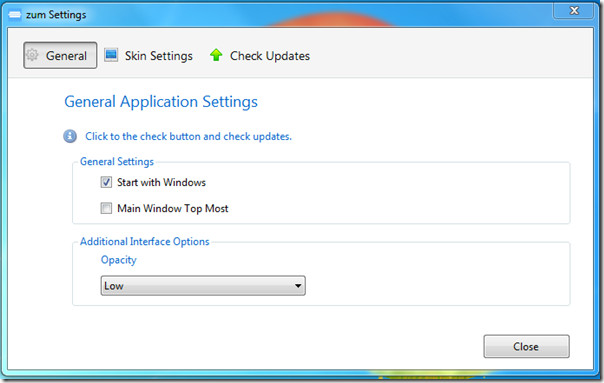Screen dimensions: 604x383
Task: Click the gear icon on General tab
Action: [32, 55]
